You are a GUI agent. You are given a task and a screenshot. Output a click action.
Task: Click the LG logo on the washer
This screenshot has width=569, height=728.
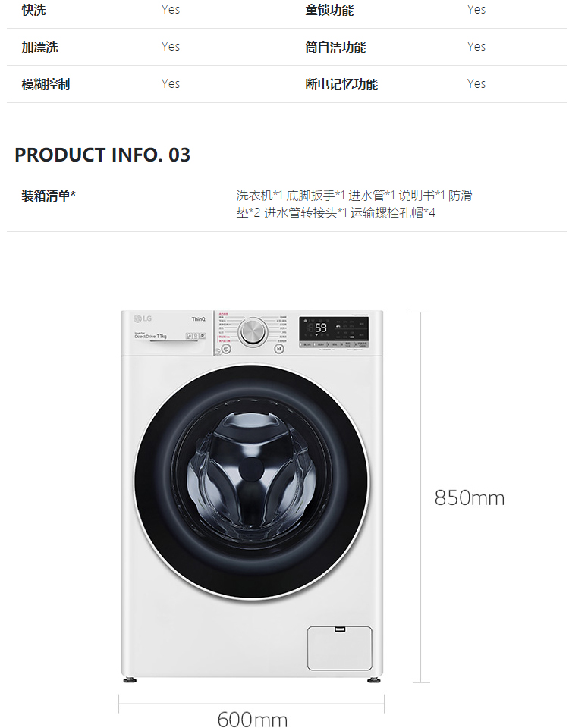pos(143,318)
